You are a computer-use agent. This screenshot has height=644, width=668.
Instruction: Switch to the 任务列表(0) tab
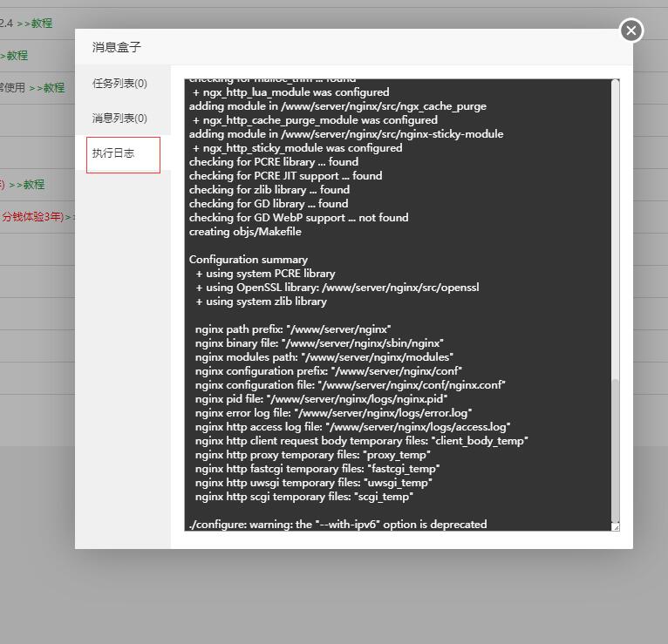coord(119,84)
